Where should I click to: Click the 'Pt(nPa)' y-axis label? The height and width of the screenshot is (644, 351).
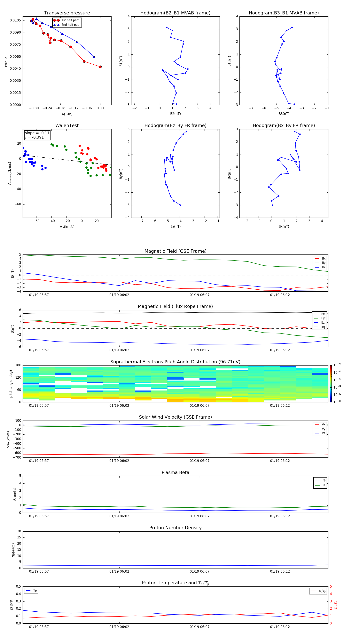[6, 61]
